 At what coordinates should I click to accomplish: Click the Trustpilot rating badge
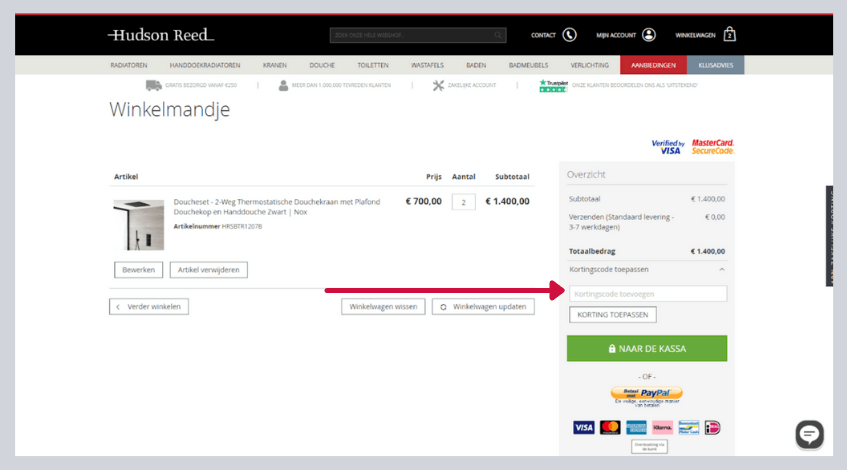pyautogui.click(x=552, y=86)
